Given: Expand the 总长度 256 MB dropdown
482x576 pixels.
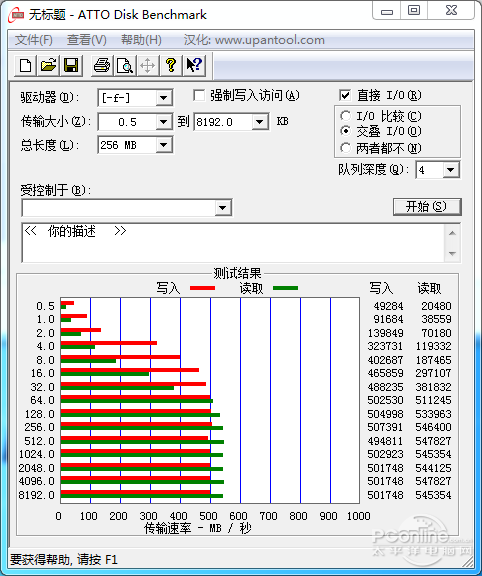Looking at the screenshot, I should tap(163, 145).
